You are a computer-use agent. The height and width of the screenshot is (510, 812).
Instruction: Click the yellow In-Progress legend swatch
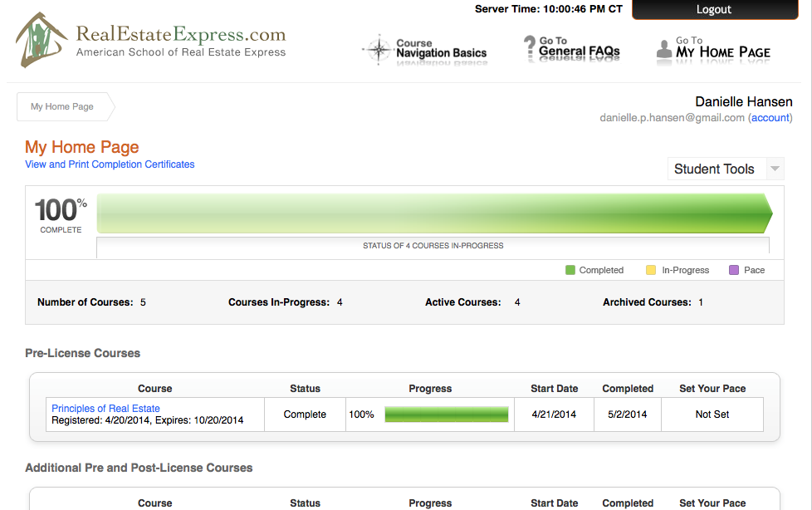(651, 270)
